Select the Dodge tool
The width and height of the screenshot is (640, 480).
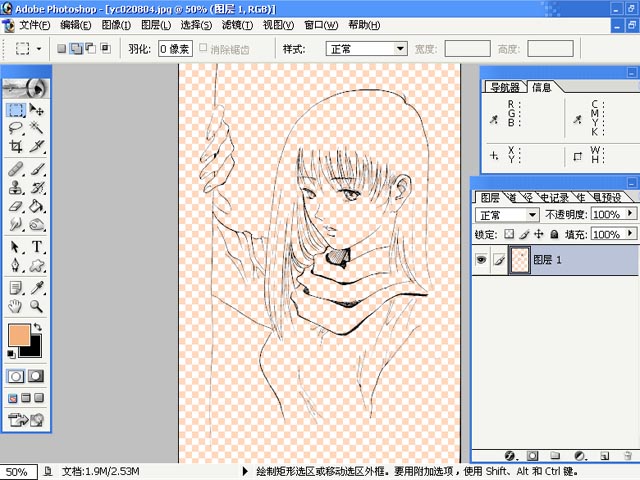[x=37, y=224]
